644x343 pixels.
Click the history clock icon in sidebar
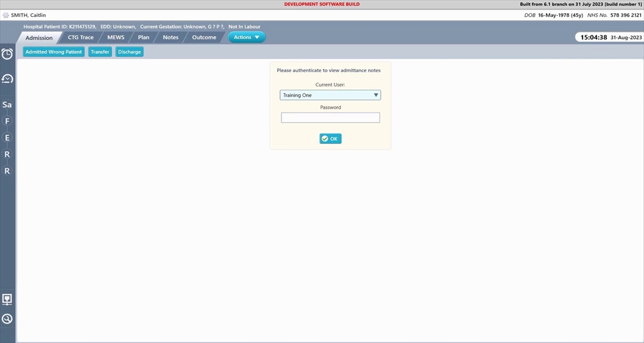tap(7, 79)
